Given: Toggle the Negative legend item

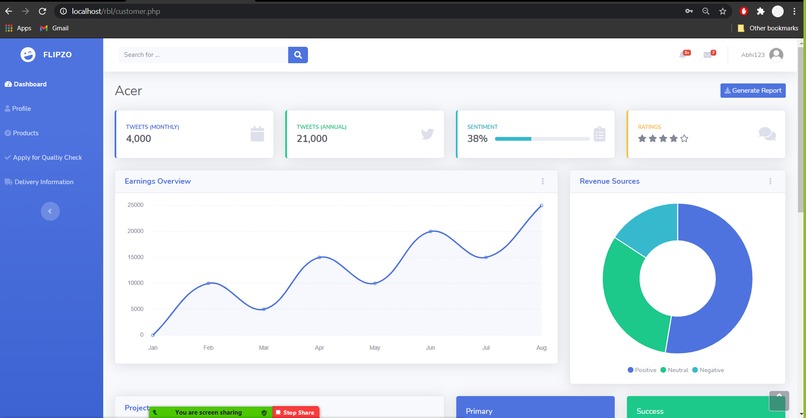Looking at the screenshot, I should pos(708,370).
